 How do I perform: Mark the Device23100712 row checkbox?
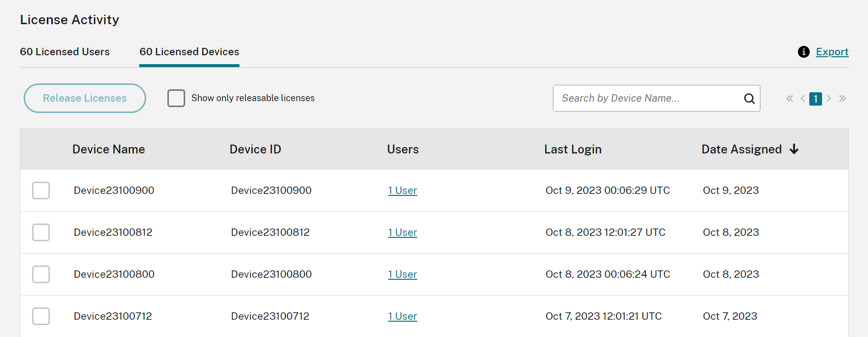click(x=41, y=316)
